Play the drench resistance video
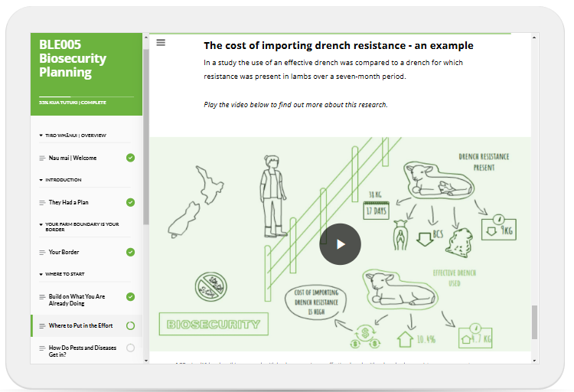The height and width of the screenshot is (392, 574). (x=340, y=244)
